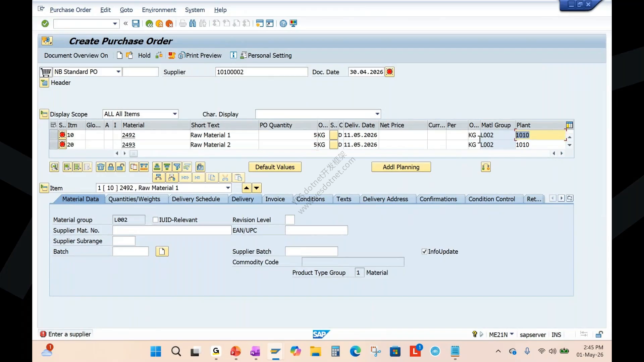Viewport: 644px width, 362px height.
Task: Click the green Back arrow icon
Action: click(149, 23)
